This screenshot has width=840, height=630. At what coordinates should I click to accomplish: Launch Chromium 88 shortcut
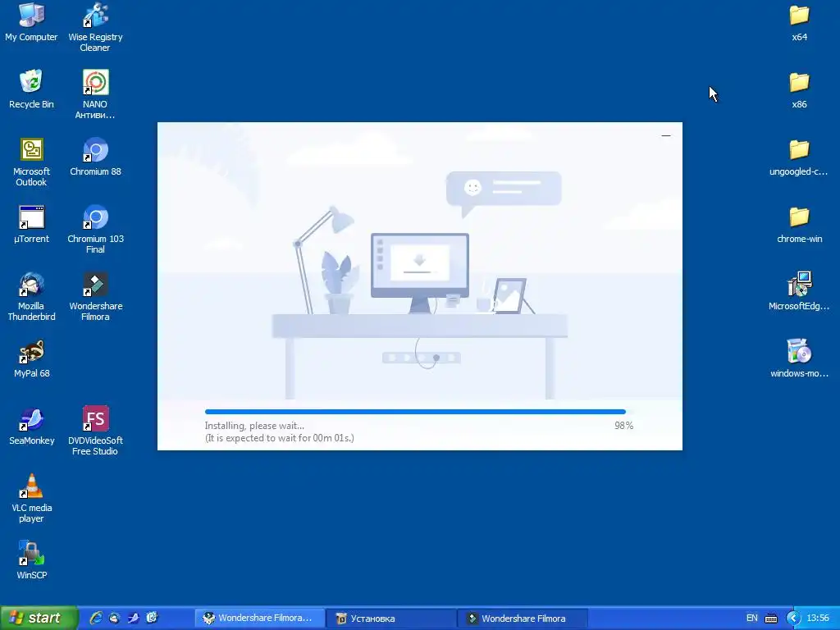coord(95,157)
